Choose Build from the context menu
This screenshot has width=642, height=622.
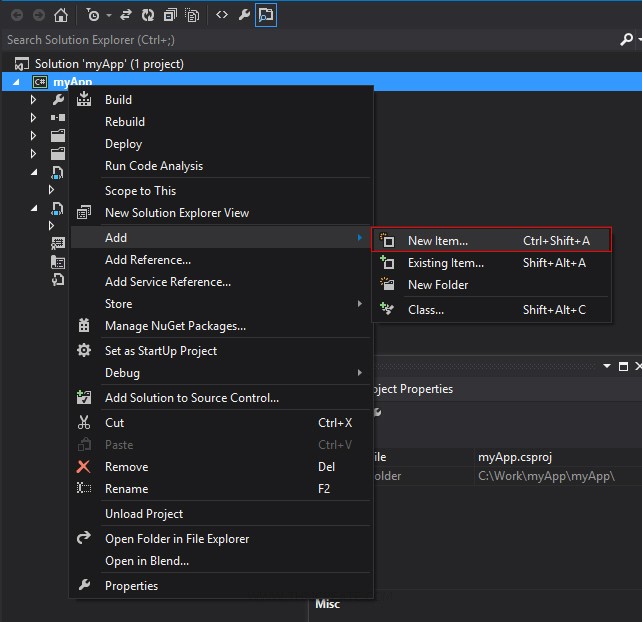click(118, 100)
